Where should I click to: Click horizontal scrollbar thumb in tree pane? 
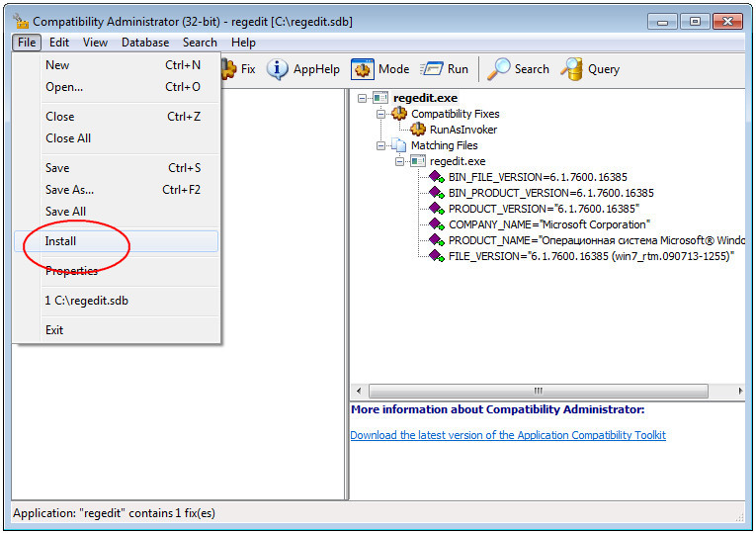[538, 391]
